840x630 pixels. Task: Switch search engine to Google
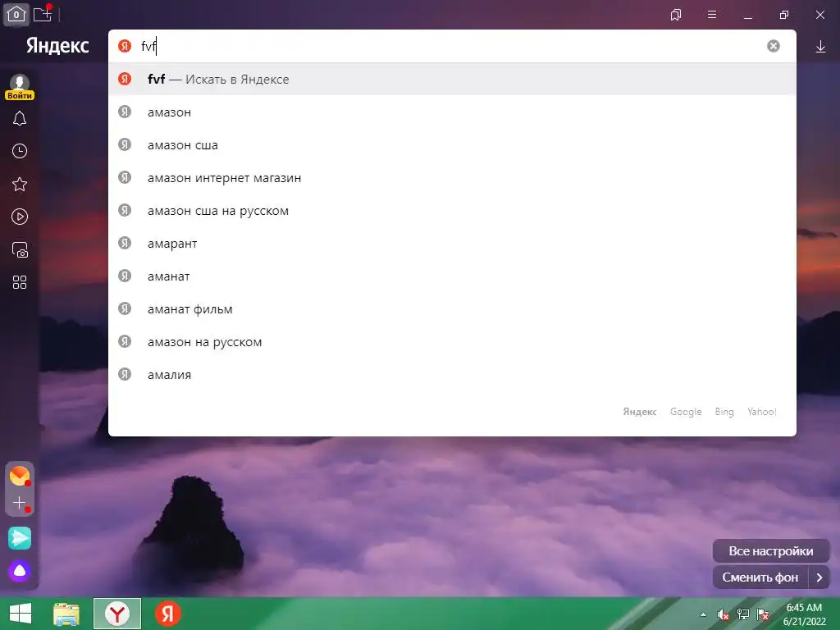[686, 412]
